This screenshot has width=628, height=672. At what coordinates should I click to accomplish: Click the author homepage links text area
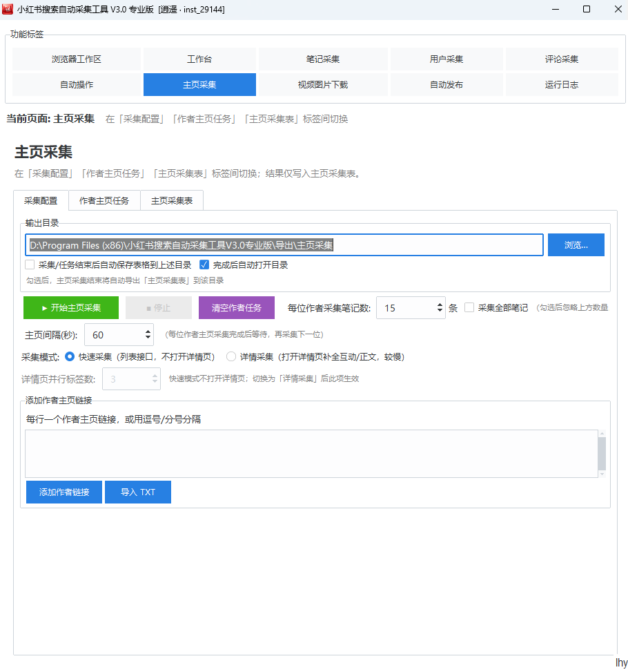(311, 454)
